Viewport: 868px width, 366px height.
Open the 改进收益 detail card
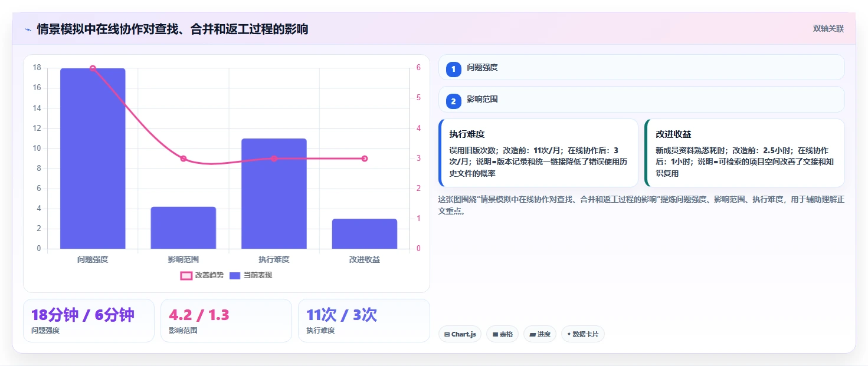(x=745, y=153)
